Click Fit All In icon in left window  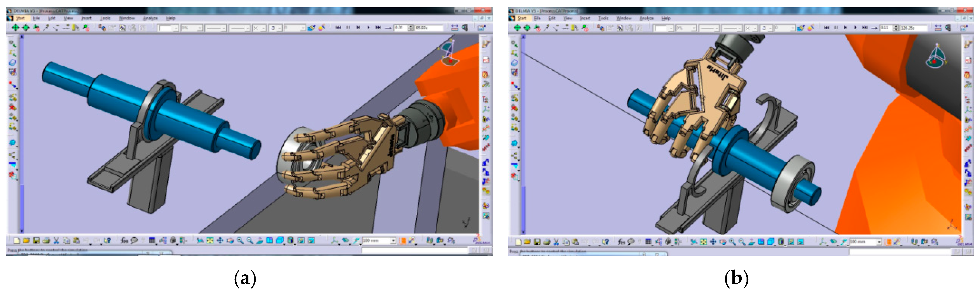tap(210, 240)
